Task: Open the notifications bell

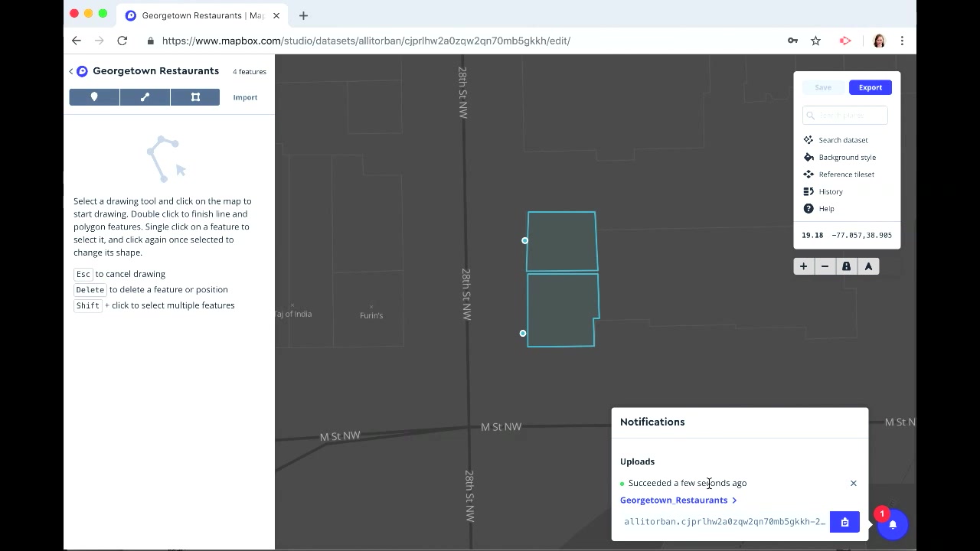Action: click(892, 524)
